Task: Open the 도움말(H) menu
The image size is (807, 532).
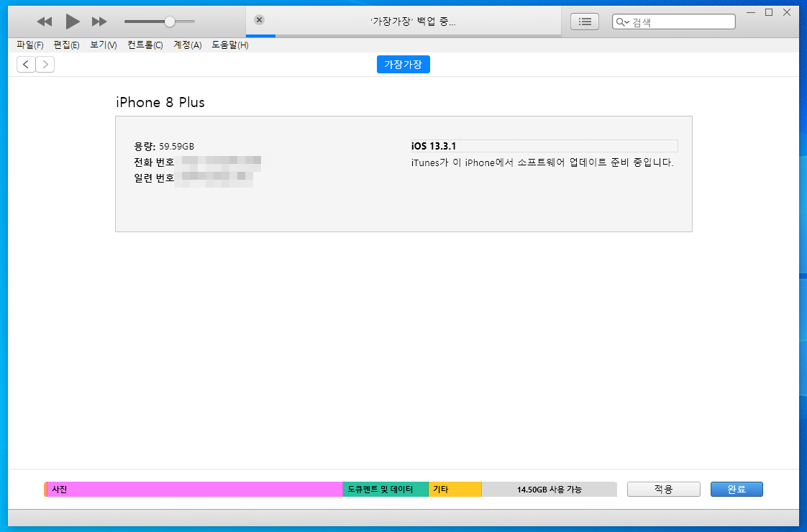Action: (230, 45)
